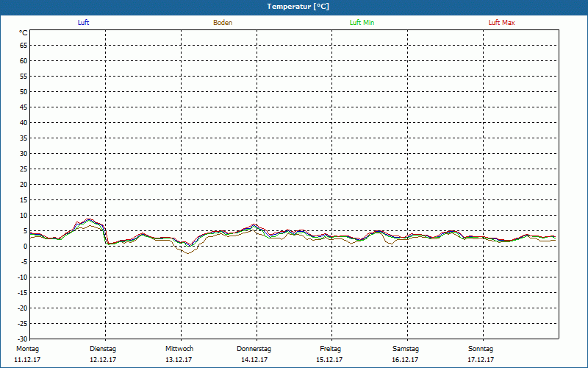Viewport: 588px width, 368px height.
Task: Click the y-axis value -15
Action: [23, 293]
